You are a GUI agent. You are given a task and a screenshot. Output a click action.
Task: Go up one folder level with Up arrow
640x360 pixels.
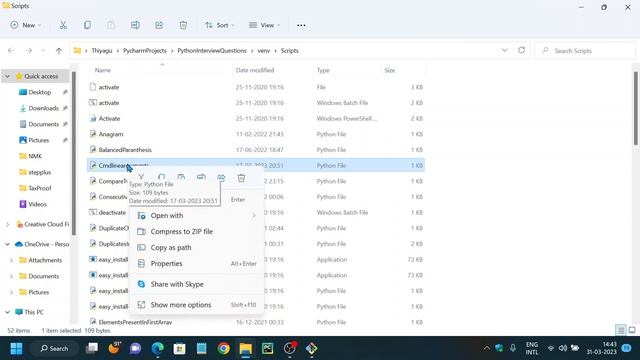tap(59, 51)
